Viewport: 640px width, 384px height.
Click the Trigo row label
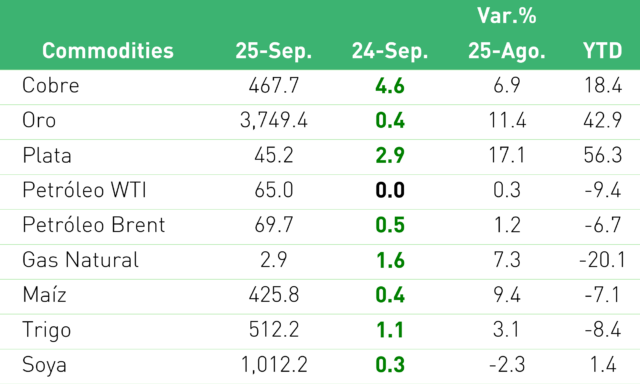tap(47, 330)
